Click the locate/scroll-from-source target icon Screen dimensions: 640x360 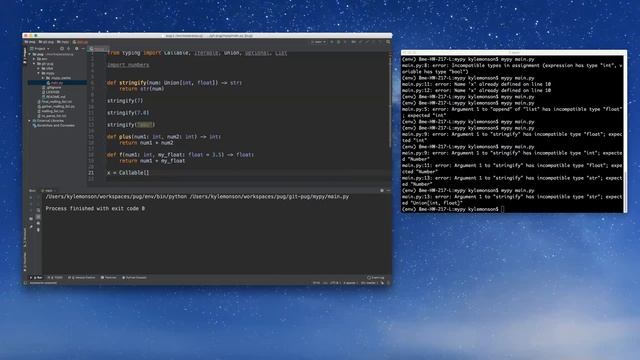[x=62, y=49]
